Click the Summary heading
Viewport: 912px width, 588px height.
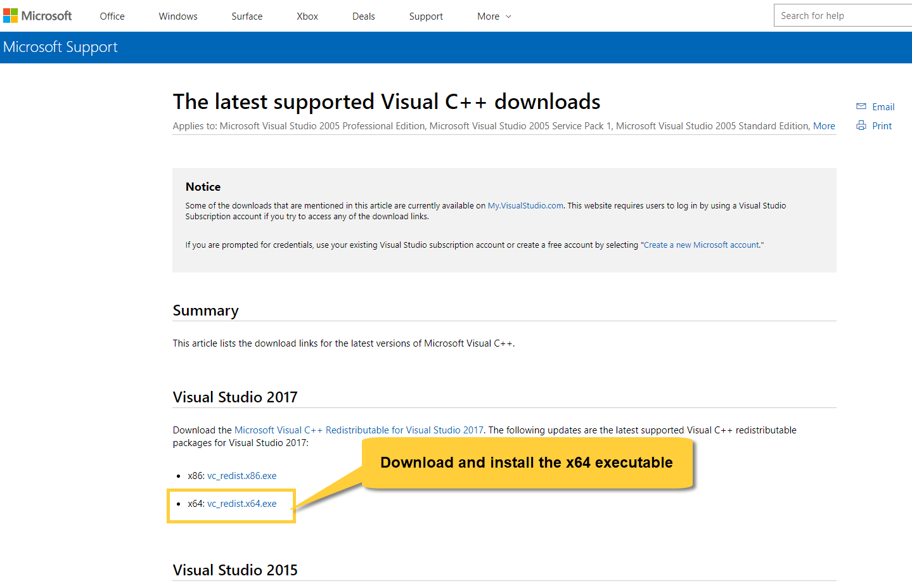point(206,310)
